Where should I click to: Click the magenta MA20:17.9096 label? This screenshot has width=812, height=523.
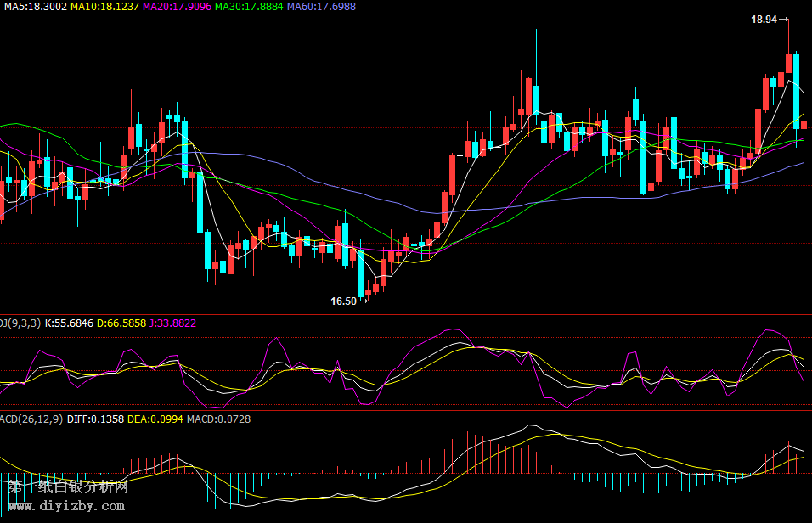tap(177, 7)
